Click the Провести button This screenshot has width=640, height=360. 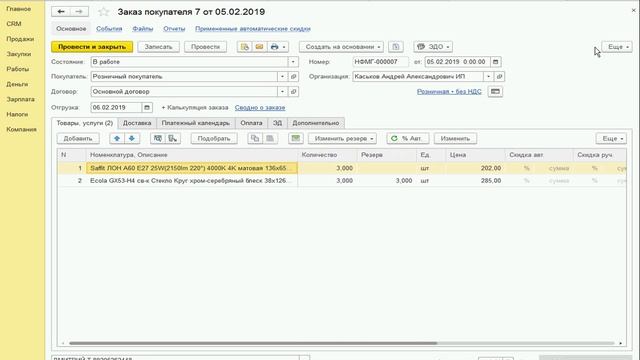pos(205,47)
